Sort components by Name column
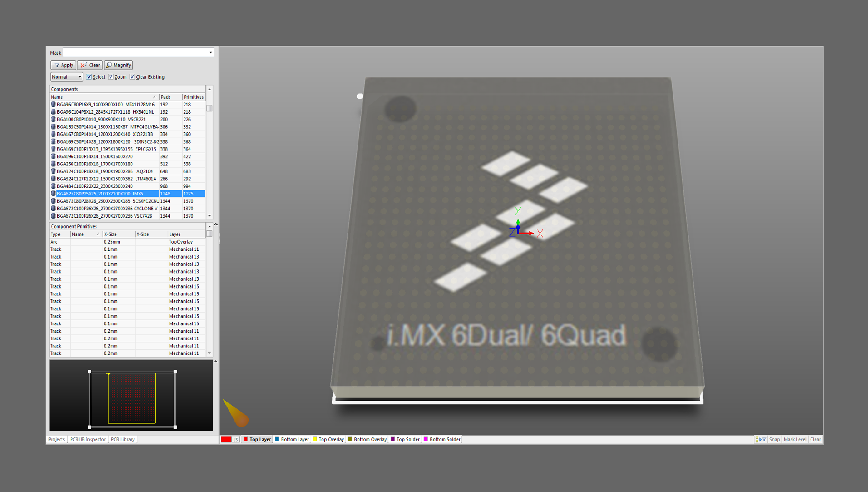Viewport: 868px width, 492px height. coord(104,97)
